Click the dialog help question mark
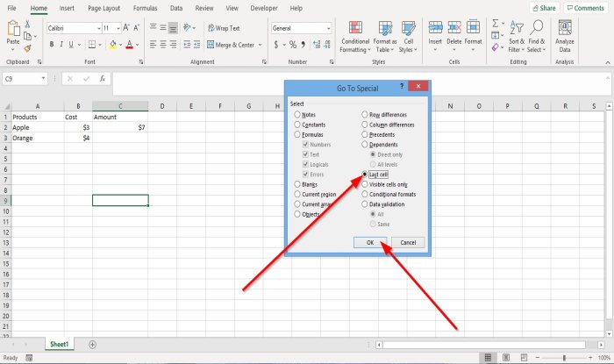Viewport: 614px width, 364px height. pos(402,86)
